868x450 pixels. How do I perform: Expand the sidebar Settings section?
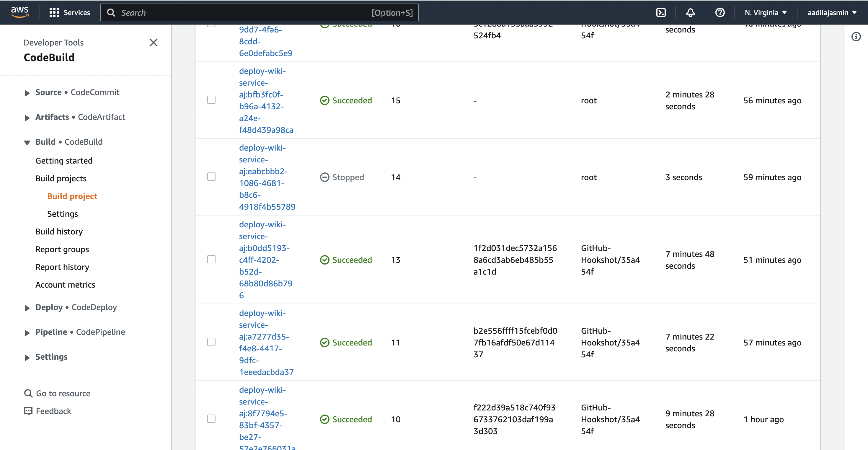27,358
